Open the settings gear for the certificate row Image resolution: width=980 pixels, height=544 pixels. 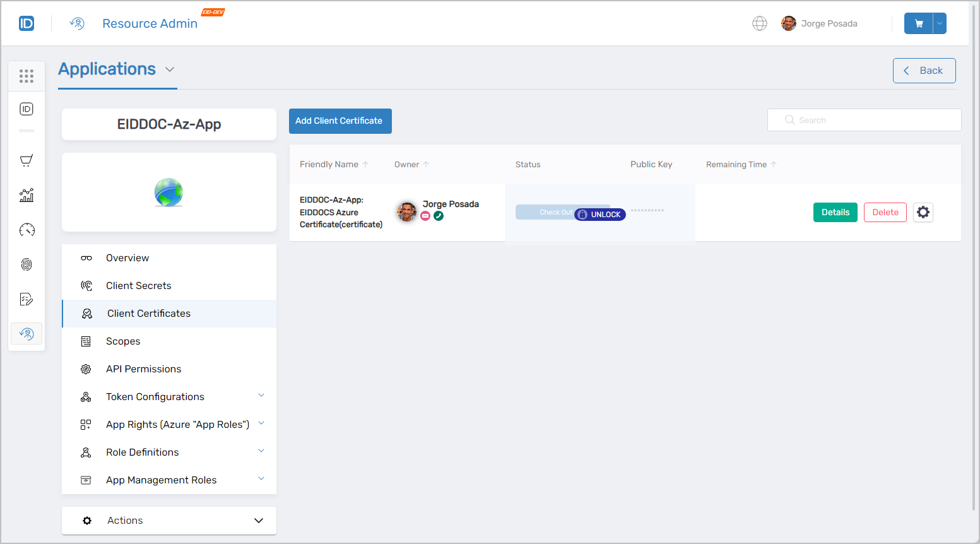tap(923, 212)
